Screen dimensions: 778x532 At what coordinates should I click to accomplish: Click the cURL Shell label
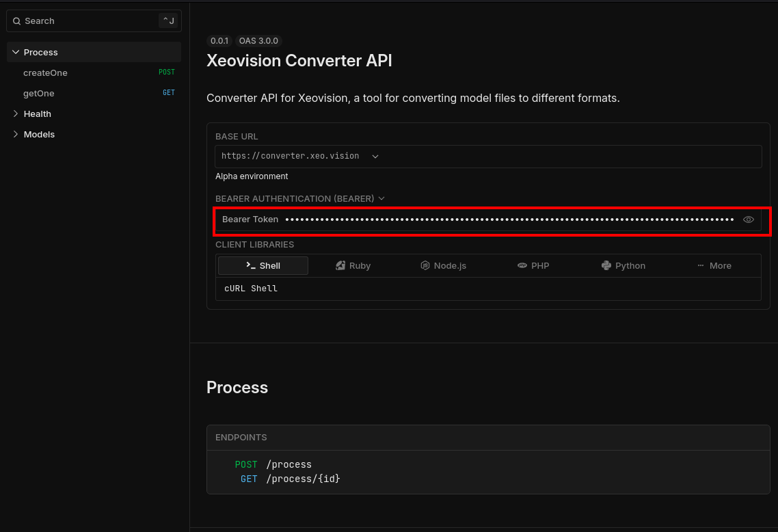click(251, 289)
